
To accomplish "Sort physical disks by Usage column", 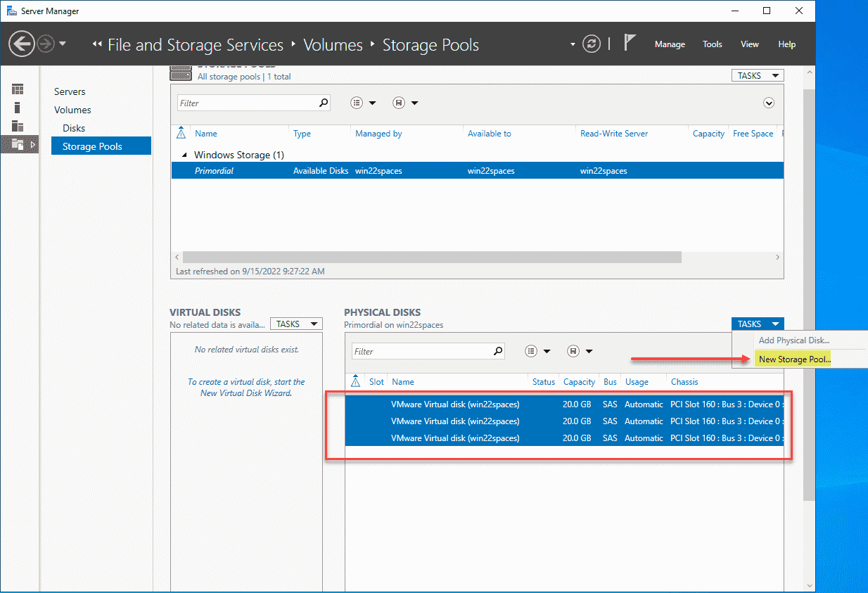I will [x=637, y=382].
